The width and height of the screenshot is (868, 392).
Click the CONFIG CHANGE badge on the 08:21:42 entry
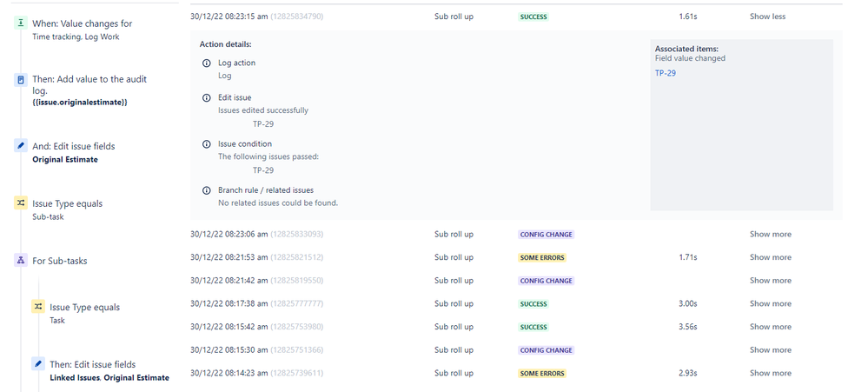coord(546,281)
